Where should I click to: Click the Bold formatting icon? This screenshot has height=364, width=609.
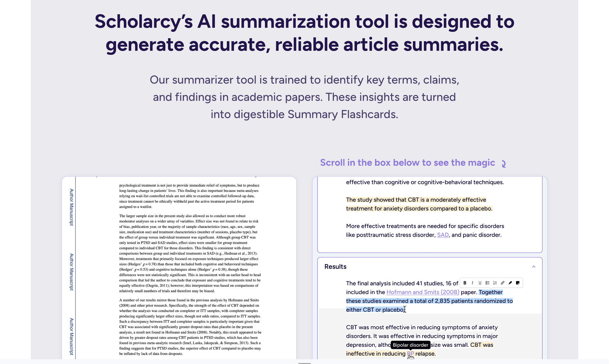click(x=465, y=283)
